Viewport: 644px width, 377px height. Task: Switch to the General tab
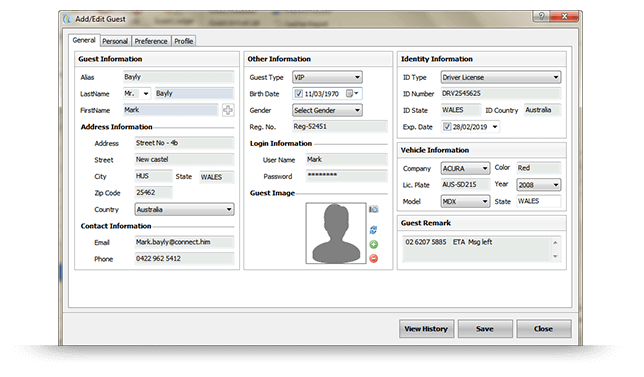coord(84,40)
